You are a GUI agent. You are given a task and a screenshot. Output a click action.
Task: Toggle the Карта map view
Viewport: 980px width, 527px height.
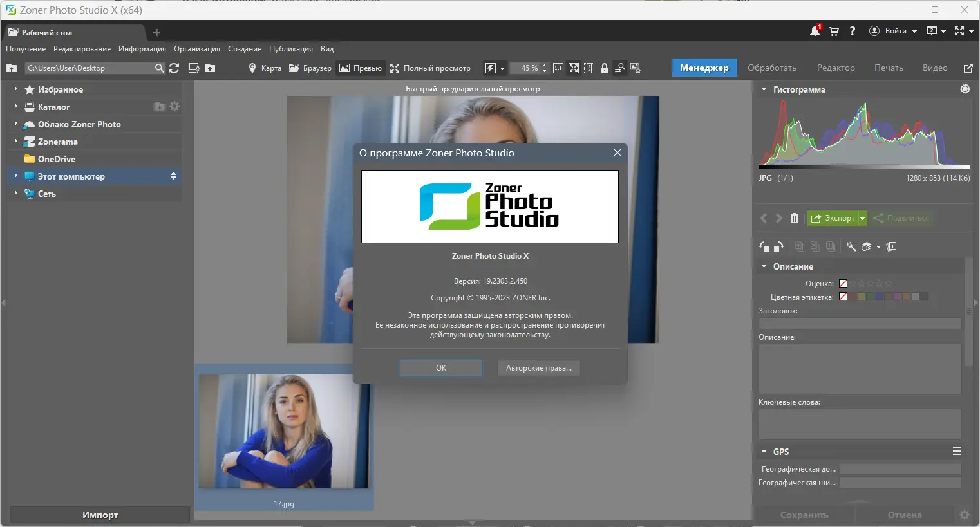pos(265,68)
